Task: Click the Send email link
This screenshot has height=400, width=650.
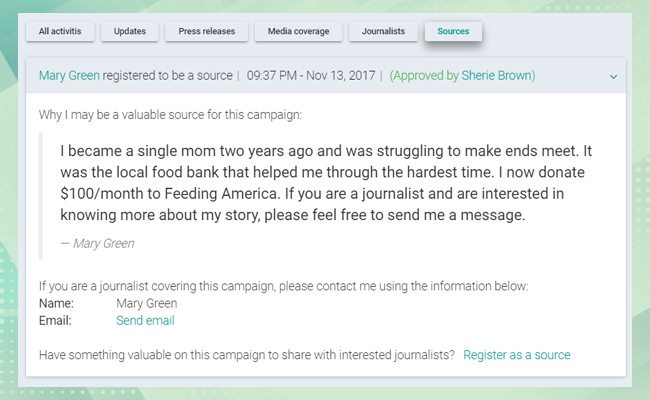Action: click(x=145, y=321)
